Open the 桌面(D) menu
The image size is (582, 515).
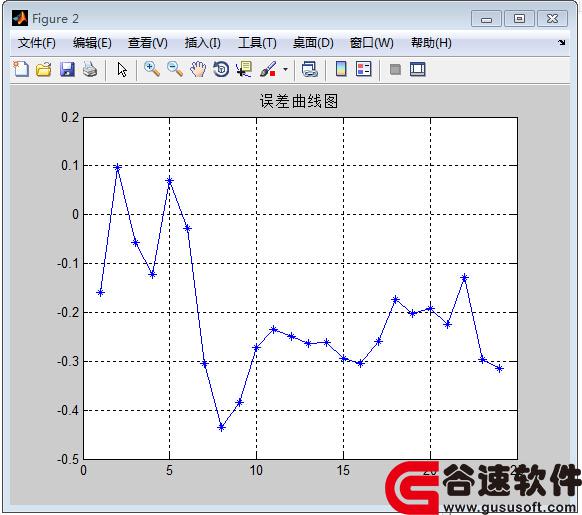pyautogui.click(x=313, y=43)
